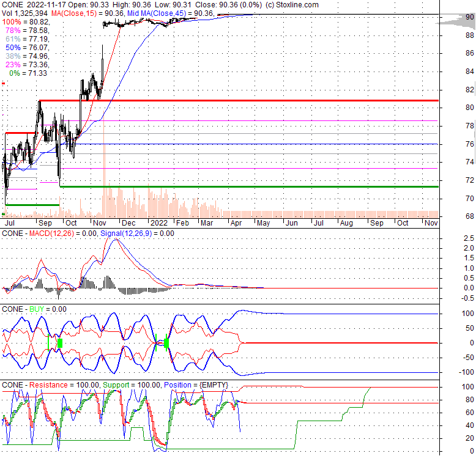The width and height of the screenshot is (476, 456).
Task: Select the '23% = 73.36' Fibonacci level label
Action: coord(28,65)
